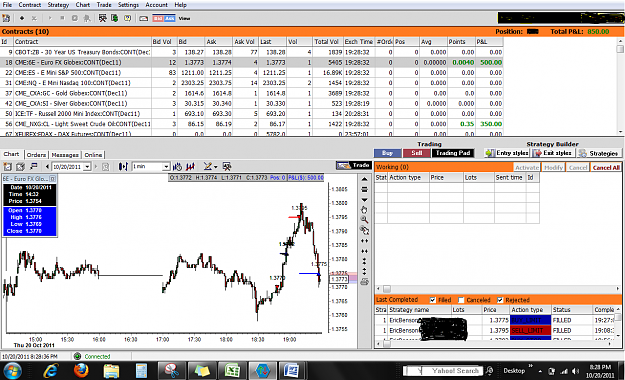Close the 6E Euro FX info box
Viewport: 625px width, 380px height.
coord(52,179)
